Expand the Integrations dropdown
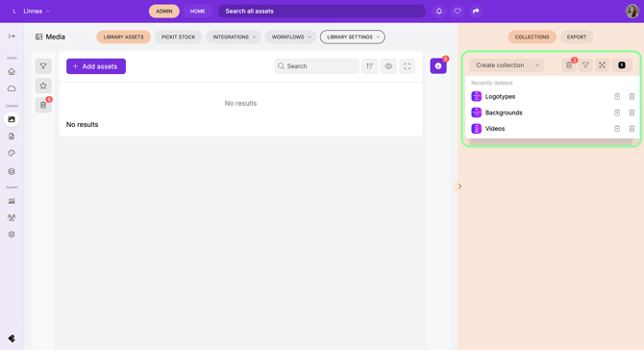 (x=234, y=37)
